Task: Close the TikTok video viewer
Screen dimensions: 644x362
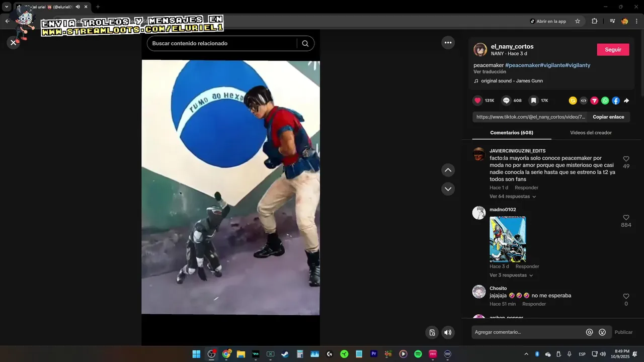Action: tap(14, 43)
